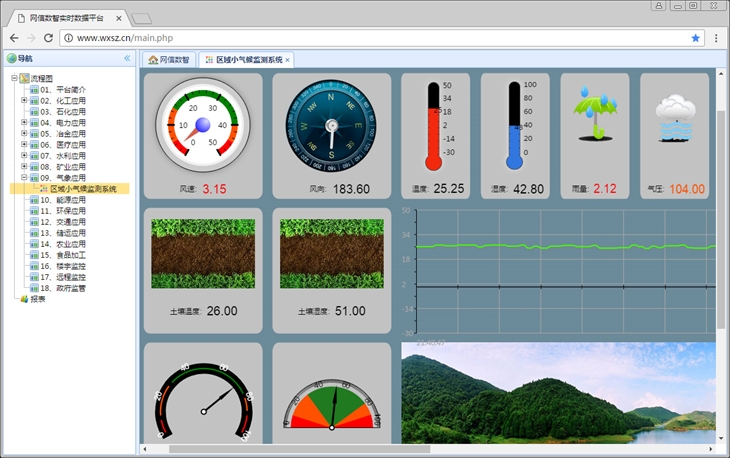Open 01、平台简介 in the tree
Image resolution: width=730 pixels, height=458 pixels.
[63, 89]
